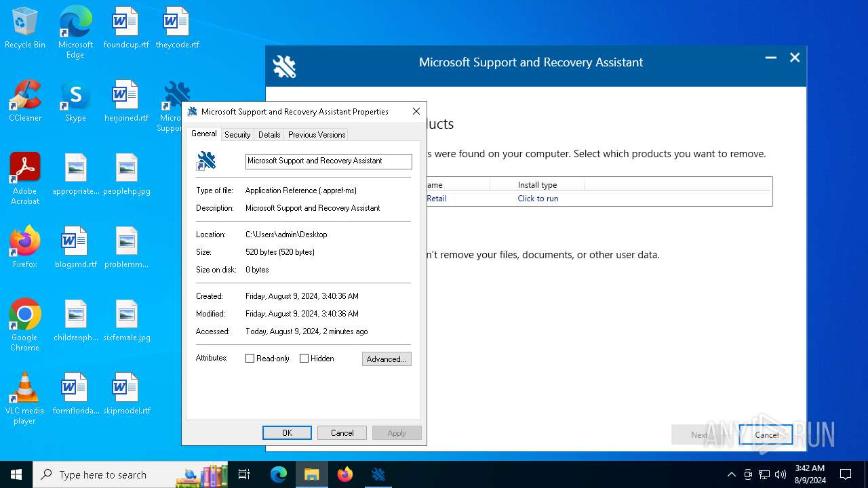The height and width of the screenshot is (488, 868).
Task: Open the Skype desktop shortcut
Action: pyautogui.click(x=75, y=102)
